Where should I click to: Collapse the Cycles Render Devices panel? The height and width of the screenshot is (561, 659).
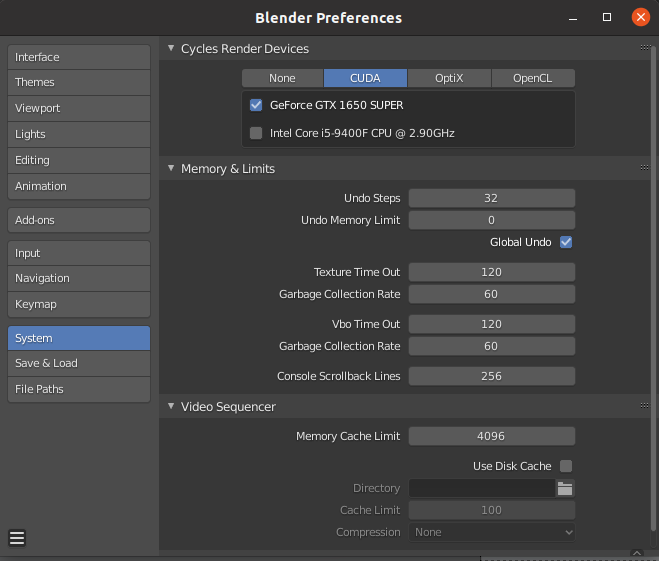(x=171, y=48)
